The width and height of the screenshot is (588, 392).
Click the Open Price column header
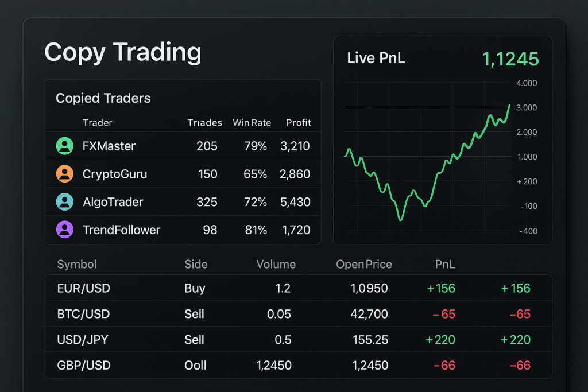click(363, 265)
